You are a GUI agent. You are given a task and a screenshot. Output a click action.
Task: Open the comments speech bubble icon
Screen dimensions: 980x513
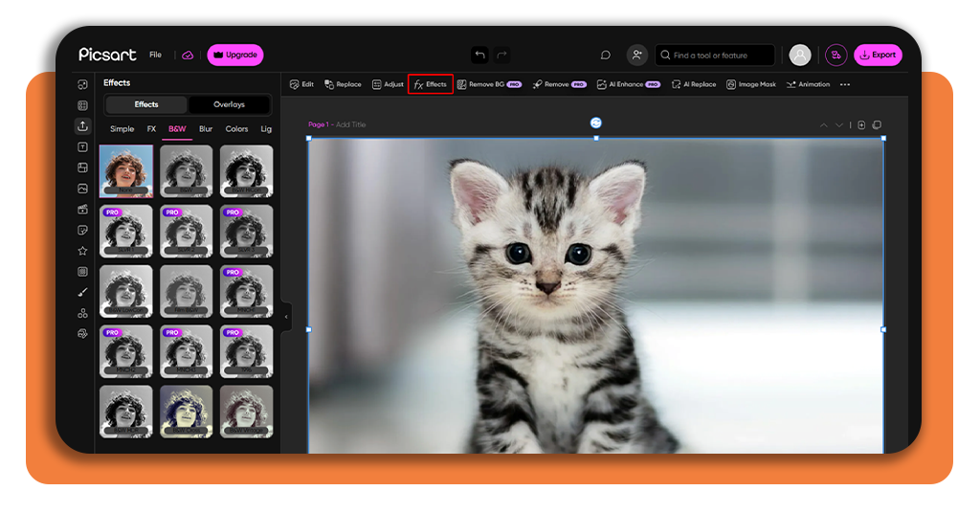click(x=605, y=55)
